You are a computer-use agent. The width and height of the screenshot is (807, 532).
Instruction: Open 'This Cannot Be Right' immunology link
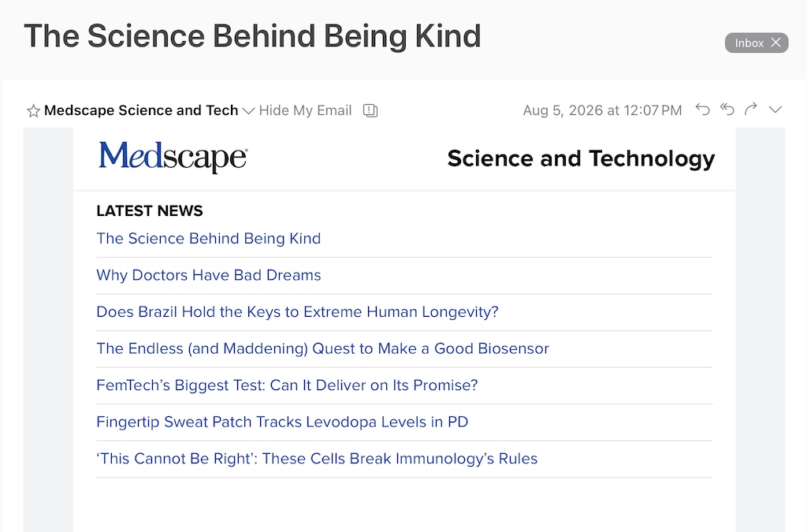[x=317, y=459]
